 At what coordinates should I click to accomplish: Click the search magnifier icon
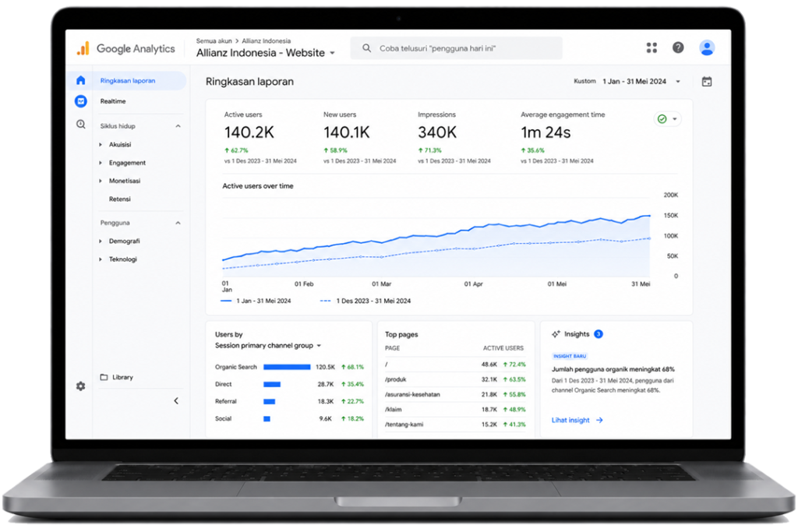pyautogui.click(x=366, y=48)
